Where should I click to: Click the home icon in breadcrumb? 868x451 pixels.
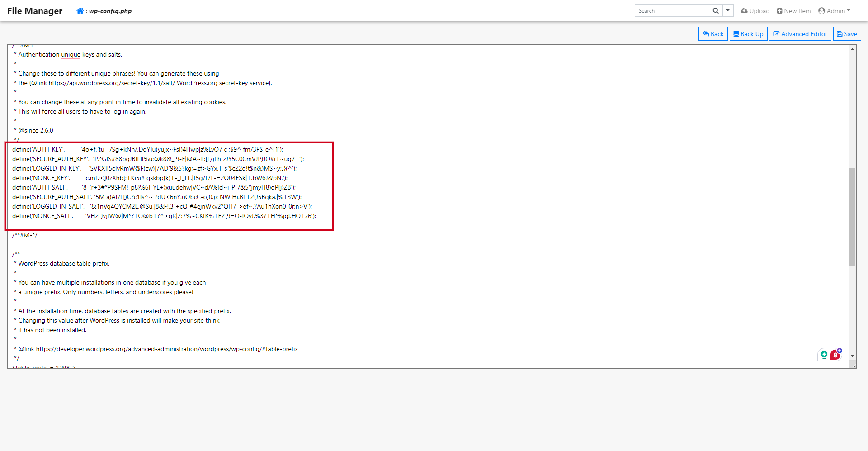[x=80, y=11]
